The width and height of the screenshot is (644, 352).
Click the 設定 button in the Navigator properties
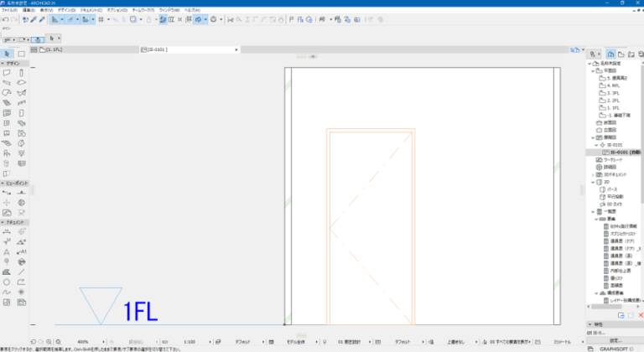click(615, 340)
